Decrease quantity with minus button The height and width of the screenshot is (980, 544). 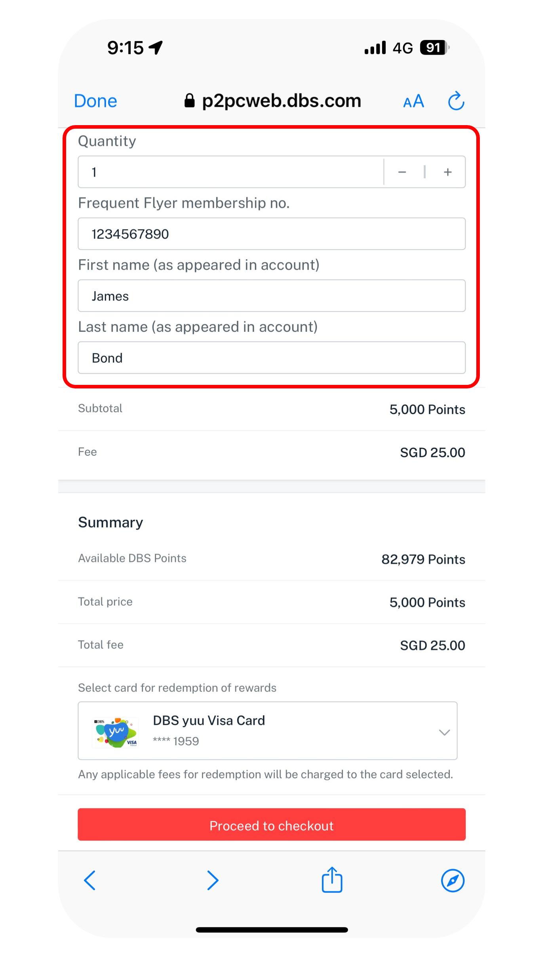[x=402, y=172]
